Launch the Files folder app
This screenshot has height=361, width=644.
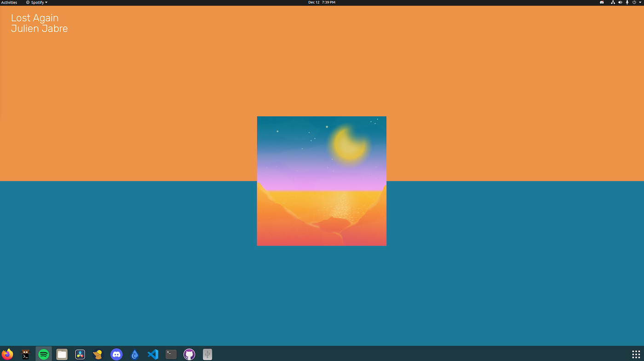[62, 354]
